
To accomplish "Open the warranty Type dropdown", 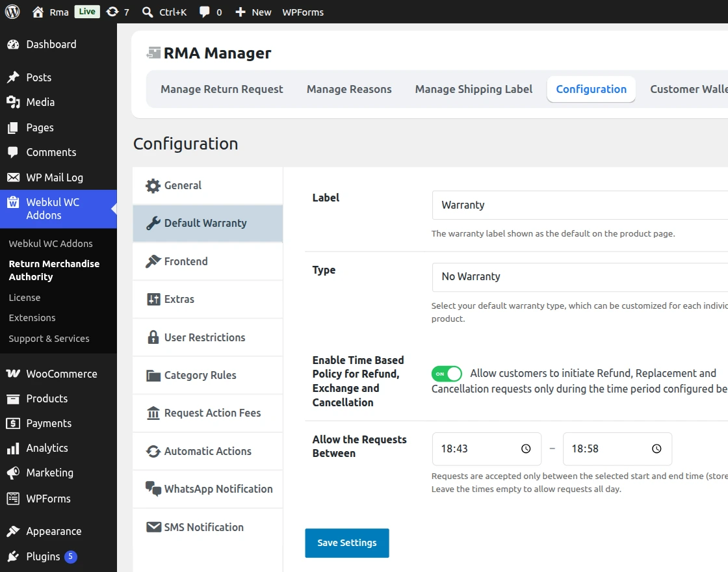I will coord(580,277).
